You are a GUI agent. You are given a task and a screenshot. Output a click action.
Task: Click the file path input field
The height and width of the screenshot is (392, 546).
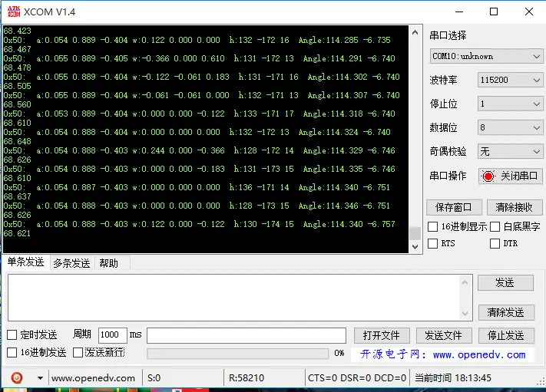247,336
